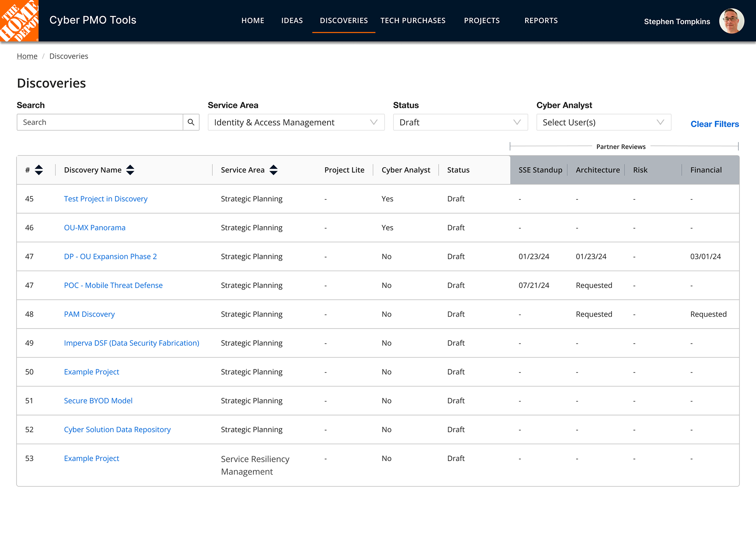The image size is (756, 537).
Task: Click the Home Depot logo
Action: 19,20
